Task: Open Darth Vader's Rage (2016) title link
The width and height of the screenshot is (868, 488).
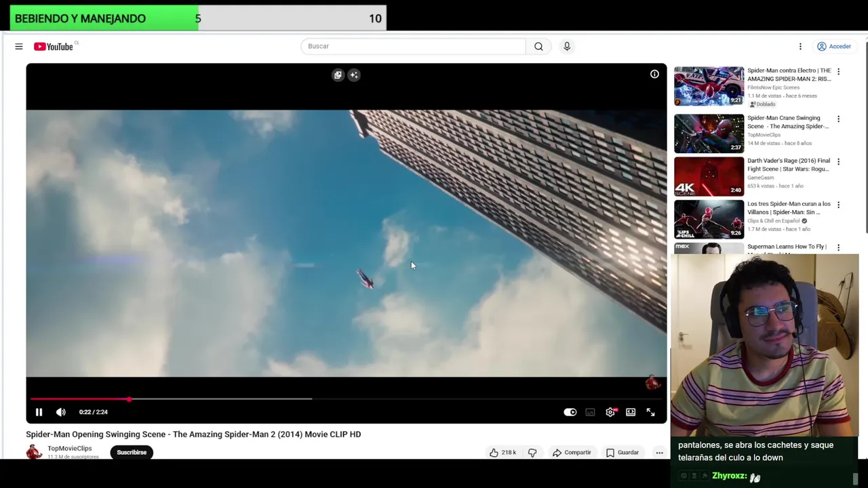Action: point(789,165)
